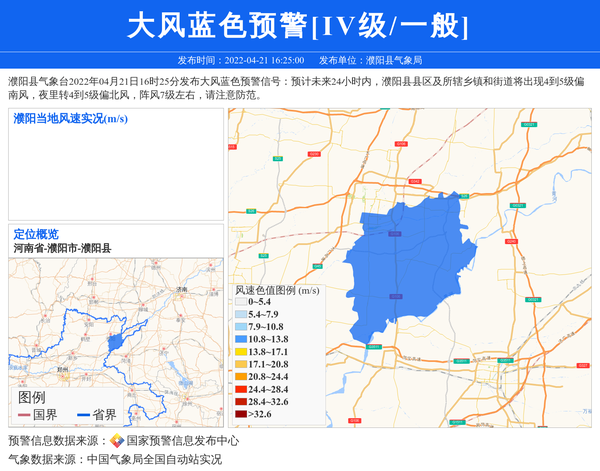600x471 pixels.
Task: Select the 0~5.4 wind speed swatch
Action: click(241, 302)
